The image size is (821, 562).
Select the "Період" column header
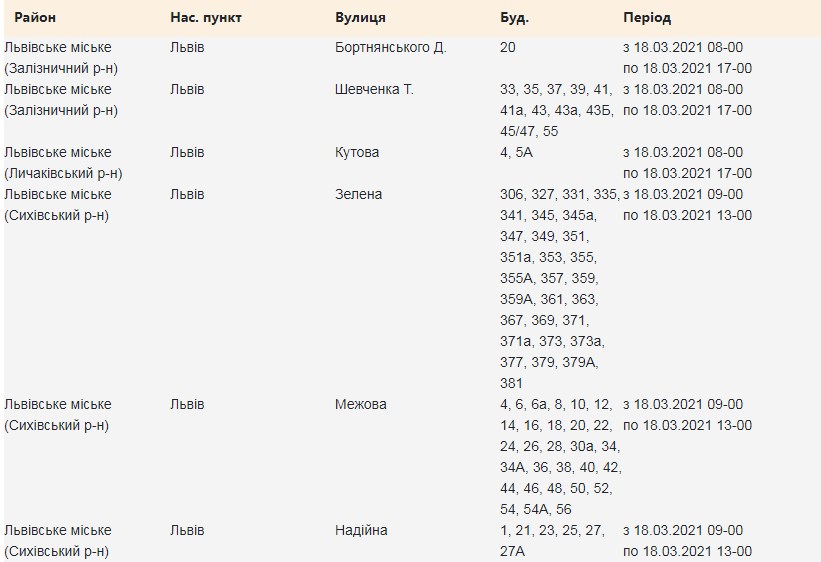pos(647,18)
